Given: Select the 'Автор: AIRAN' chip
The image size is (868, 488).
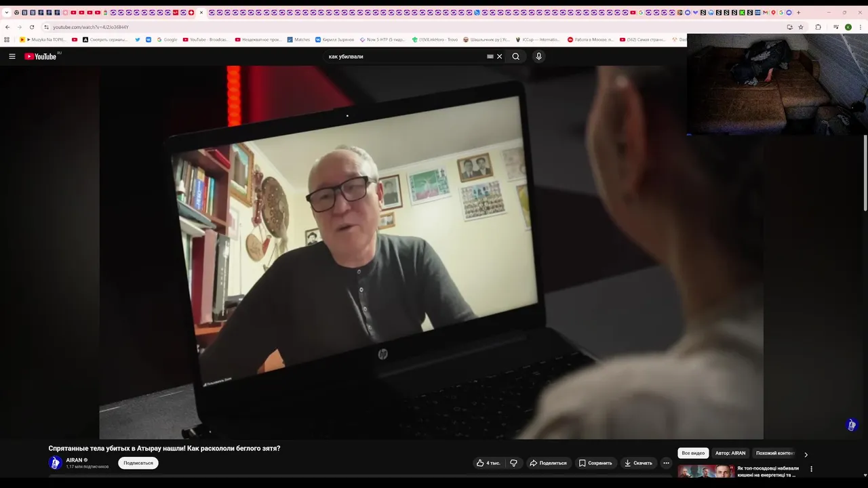Looking at the screenshot, I should click(x=730, y=453).
